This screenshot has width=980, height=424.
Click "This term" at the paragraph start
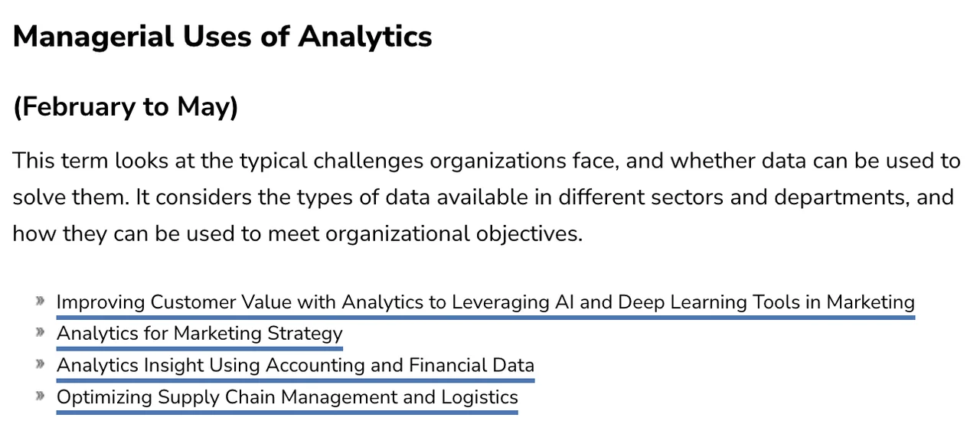(60, 161)
